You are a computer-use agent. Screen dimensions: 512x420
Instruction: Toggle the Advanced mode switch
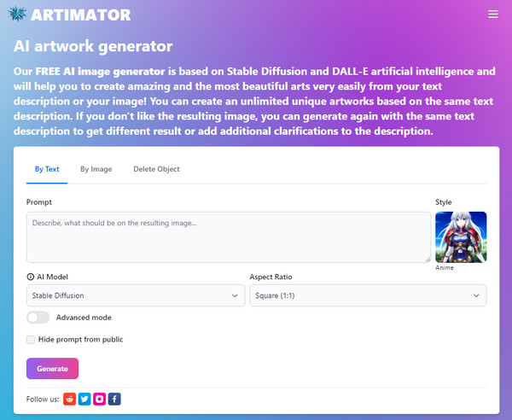click(x=38, y=317)
